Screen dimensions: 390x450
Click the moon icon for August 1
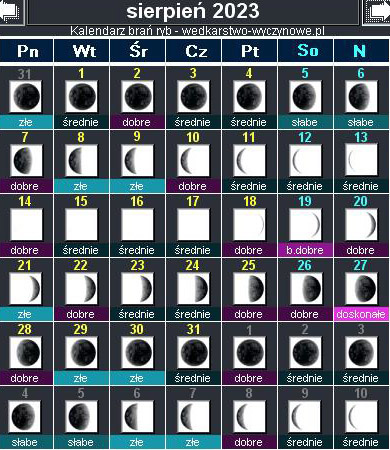point(82,96)
